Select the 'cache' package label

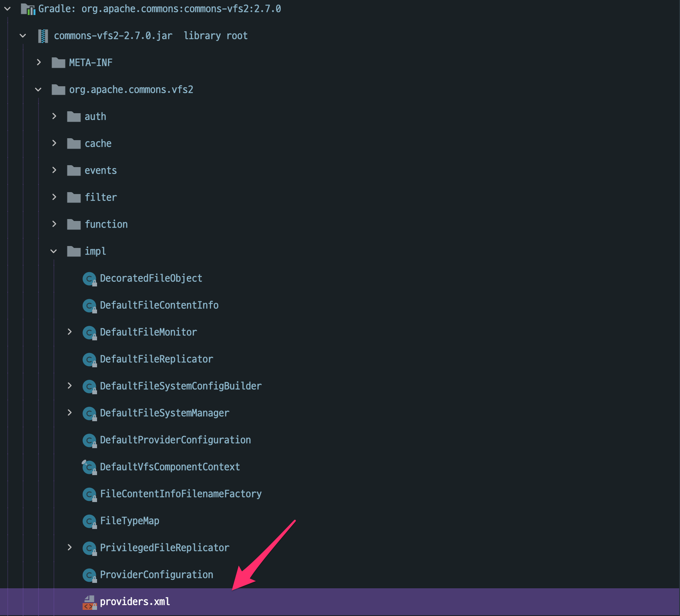tap(98, 143)
